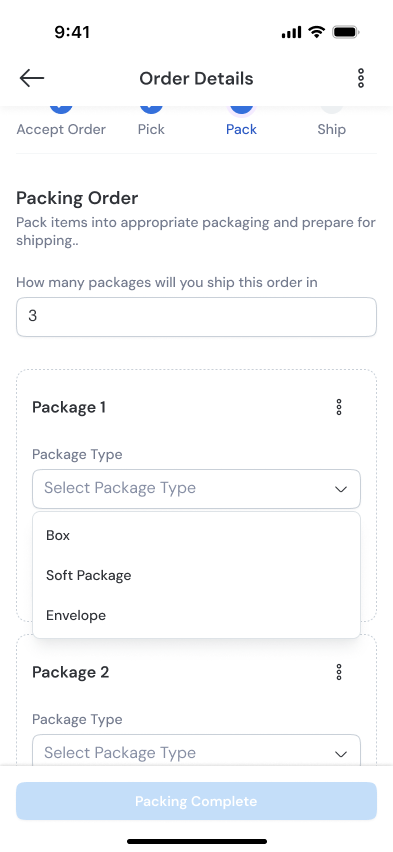
Task: Tap the Accept Order step circle
Action: click(x=61, y=108)
